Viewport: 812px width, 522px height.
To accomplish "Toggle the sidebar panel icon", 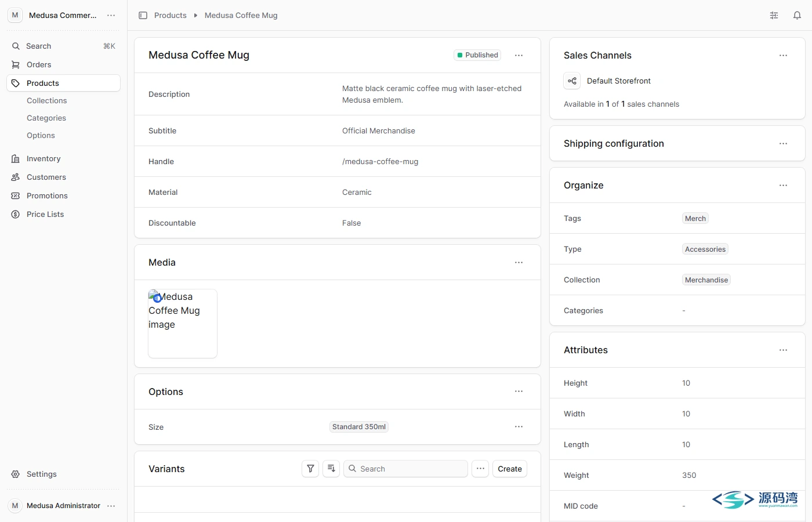I will [x=143, y=15].
